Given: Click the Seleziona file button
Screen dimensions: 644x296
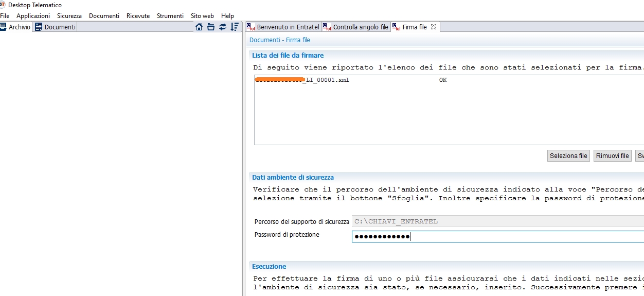Looking at the screenshot, I should [568, 156].
